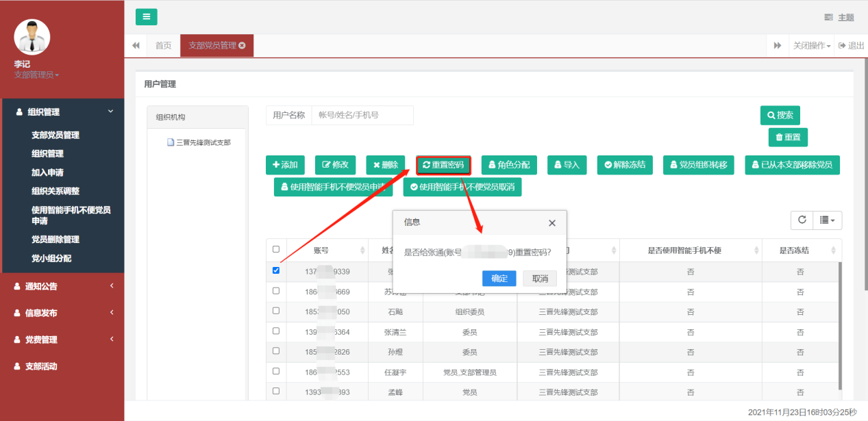The width and height of the screenshot is (868, 421).
Task: Click the 搜索 button with magnifier icon
Action: (x=780, y=116)
